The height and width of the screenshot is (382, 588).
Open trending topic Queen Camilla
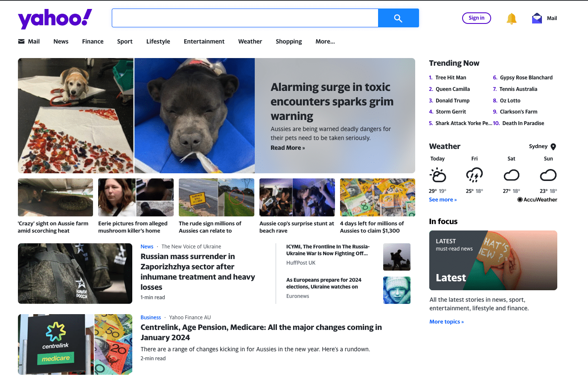pos(452,89)
